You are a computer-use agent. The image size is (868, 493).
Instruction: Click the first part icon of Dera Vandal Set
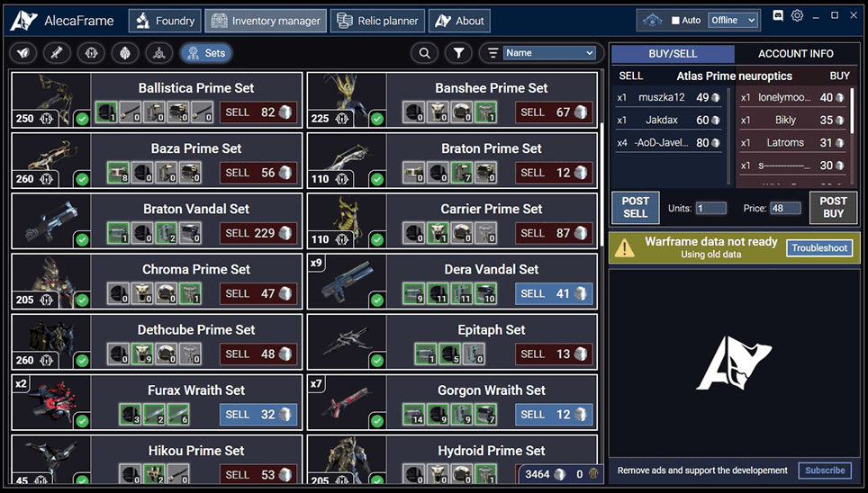pyautogui.click(x=413, y=293)
